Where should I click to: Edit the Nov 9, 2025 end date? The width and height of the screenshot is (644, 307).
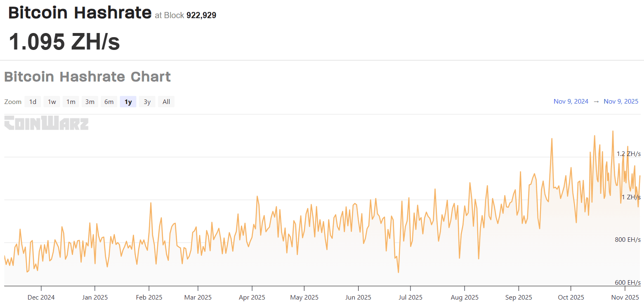[x=621, y=102]
